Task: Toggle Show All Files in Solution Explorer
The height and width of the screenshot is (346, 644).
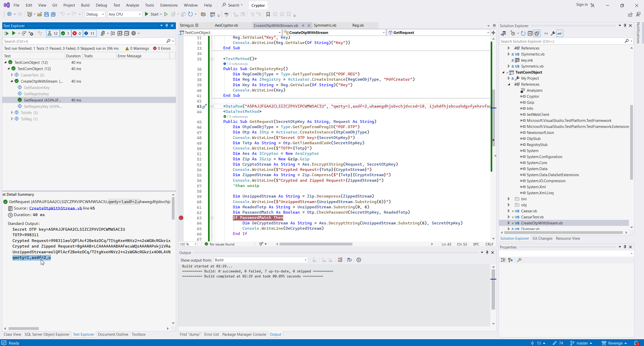Action: (537, 33)
